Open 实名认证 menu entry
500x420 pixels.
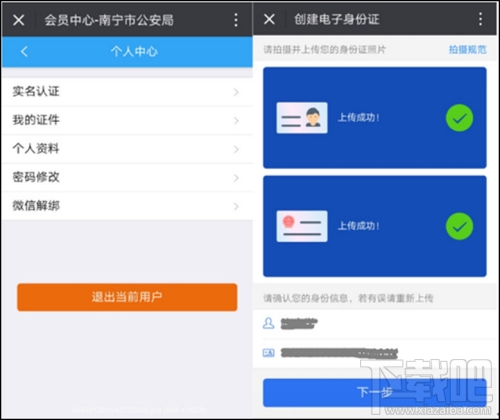(x=127, y=92)
